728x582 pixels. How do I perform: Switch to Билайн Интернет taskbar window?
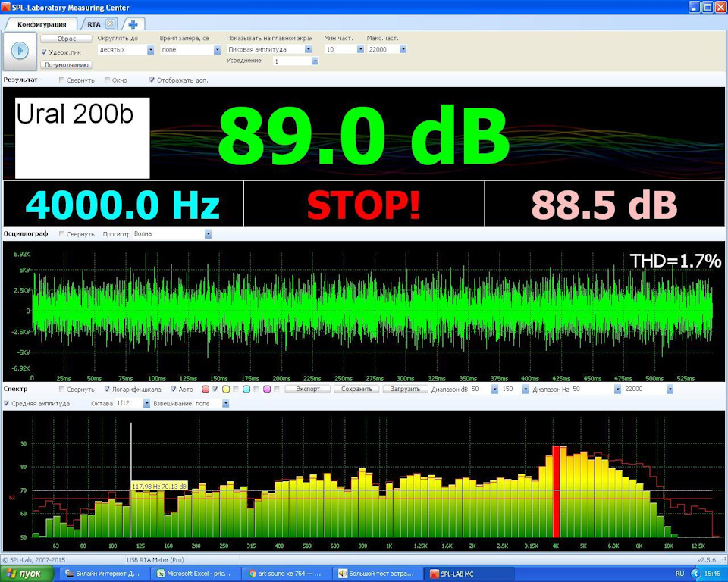[103, 574]
